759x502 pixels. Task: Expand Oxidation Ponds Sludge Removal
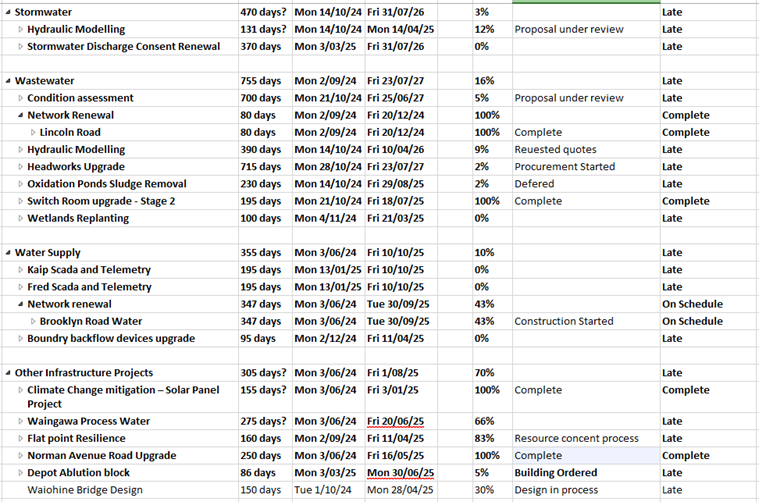(20, 184)
